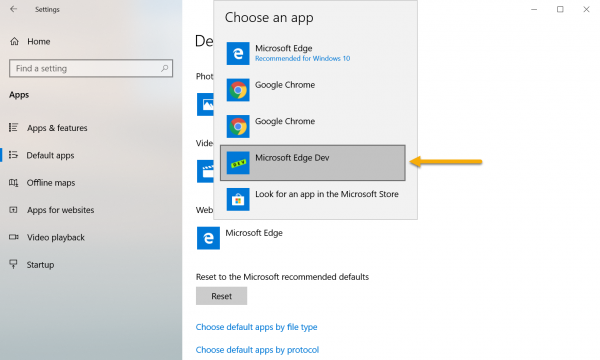The height and width of the screenshot is (360, 600).
Task: Close the Settings window
Action: click(x=586, y=9)
